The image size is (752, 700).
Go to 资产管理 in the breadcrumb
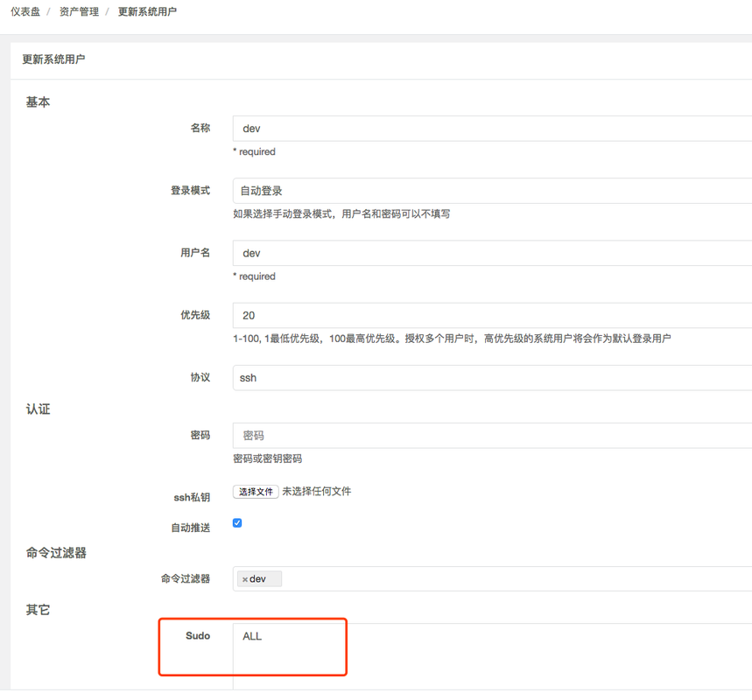pyautogui.click(x=79, y=11)
